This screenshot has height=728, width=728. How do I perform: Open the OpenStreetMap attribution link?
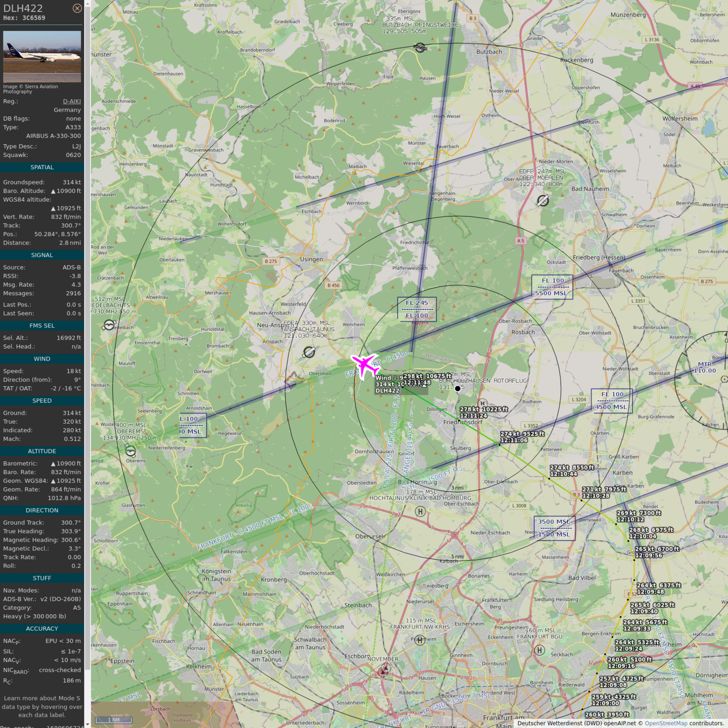[666, 723]
